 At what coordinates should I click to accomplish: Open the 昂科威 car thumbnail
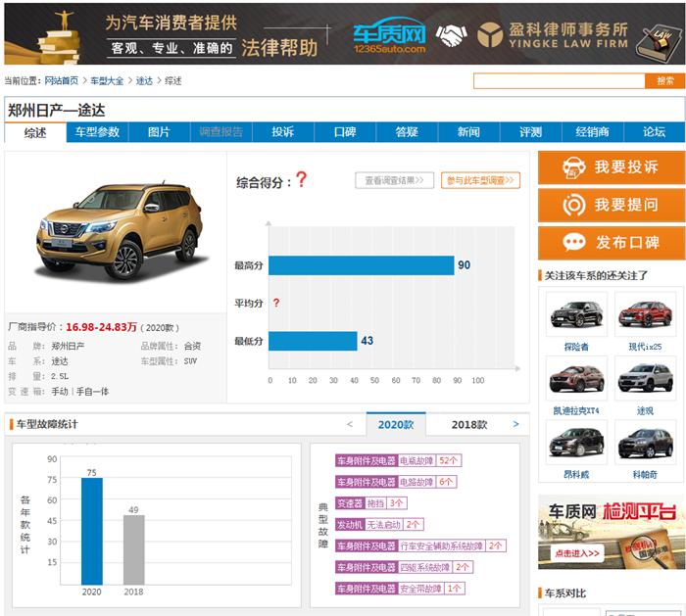(576, 442)
